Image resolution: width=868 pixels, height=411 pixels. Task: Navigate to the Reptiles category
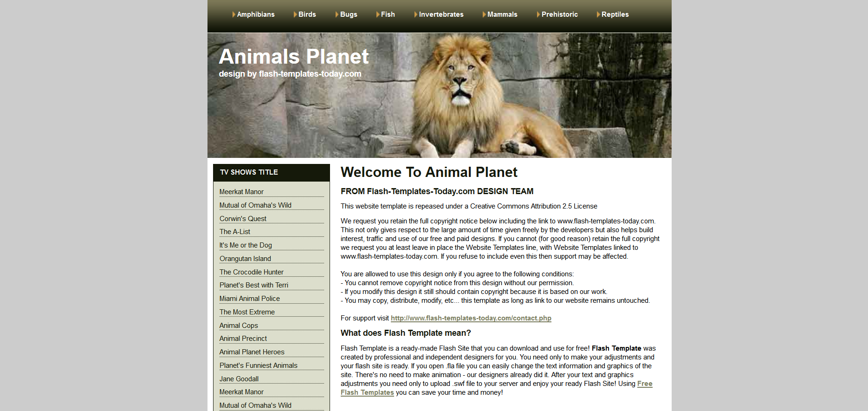pyautogui.click(x=615, y=14)
